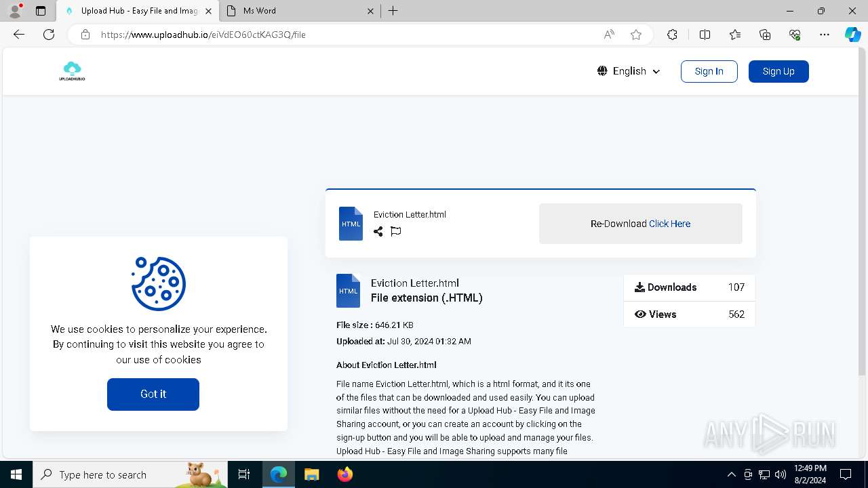Open Browser essentials heart icon
The height and width of the screenshot is (488, 868).
pos(795,35)
